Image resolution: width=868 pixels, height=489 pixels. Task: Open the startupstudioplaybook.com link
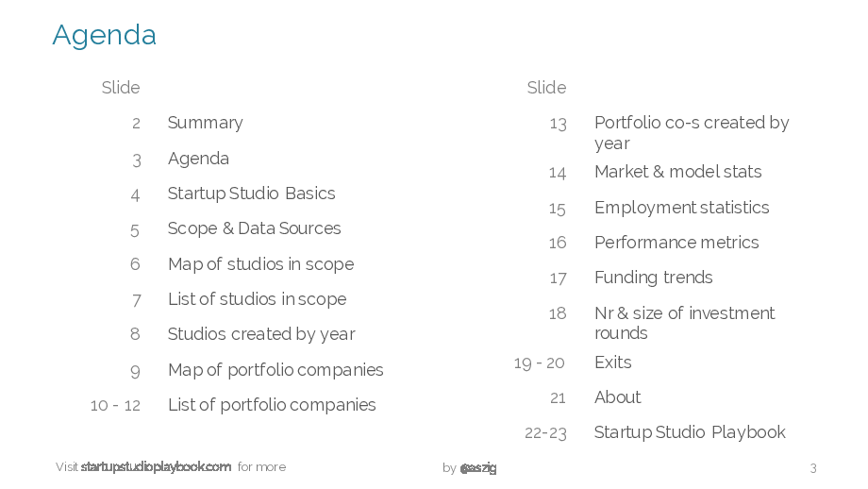point(156,467)
